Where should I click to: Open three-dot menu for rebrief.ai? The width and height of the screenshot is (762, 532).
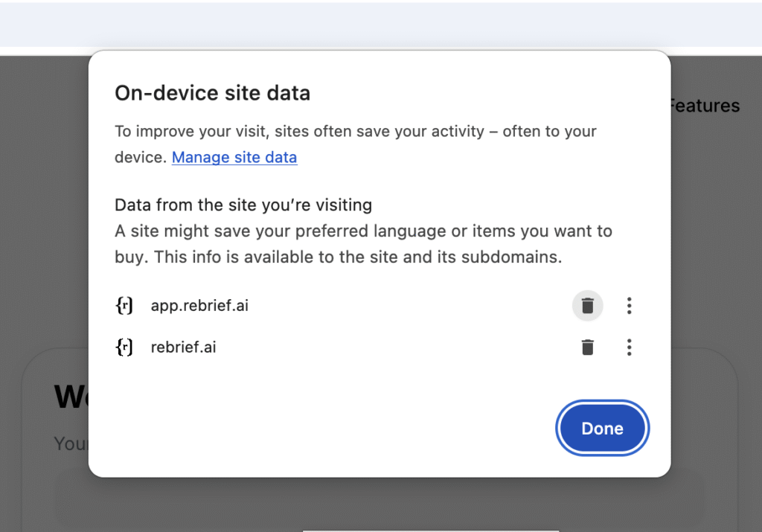point(630,347)
